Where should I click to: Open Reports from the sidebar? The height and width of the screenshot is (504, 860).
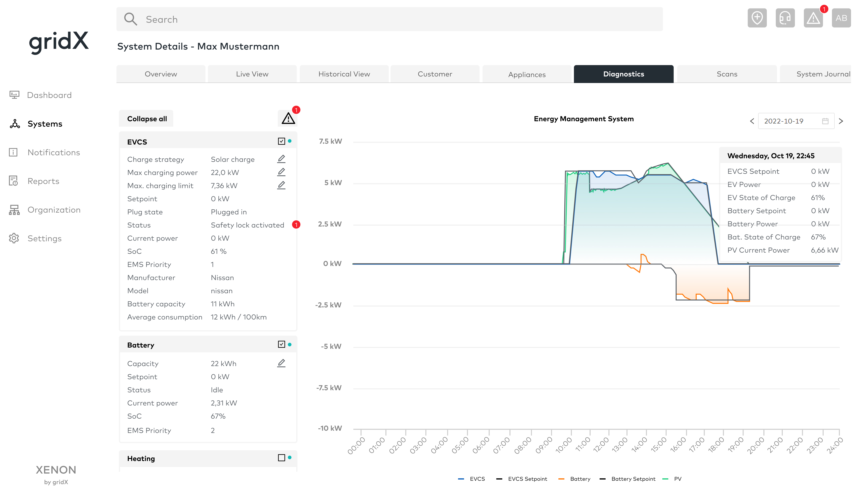click(x=43, y=181)
